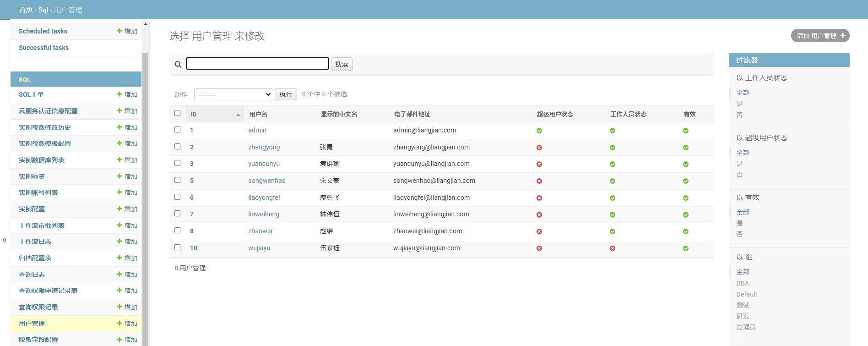The image size is (868, 346).
Task: Filter by the DBA group
Action: point(742,283)
